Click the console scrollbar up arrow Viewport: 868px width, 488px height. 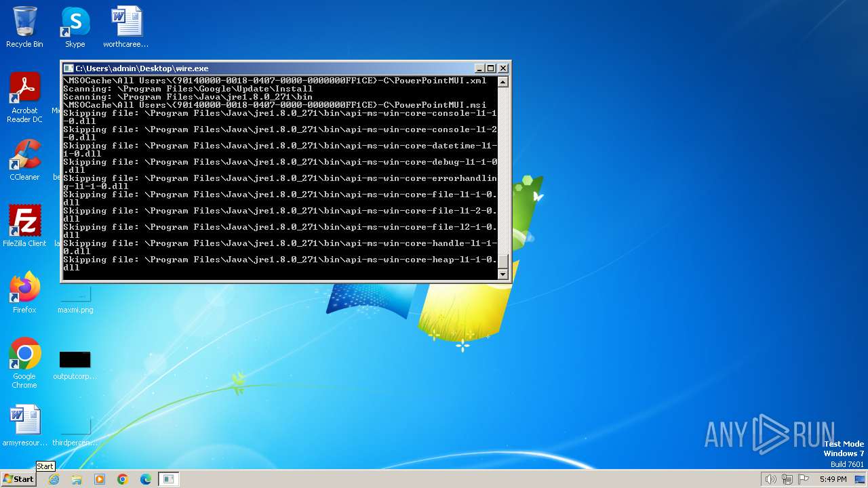tap(502, 82)
